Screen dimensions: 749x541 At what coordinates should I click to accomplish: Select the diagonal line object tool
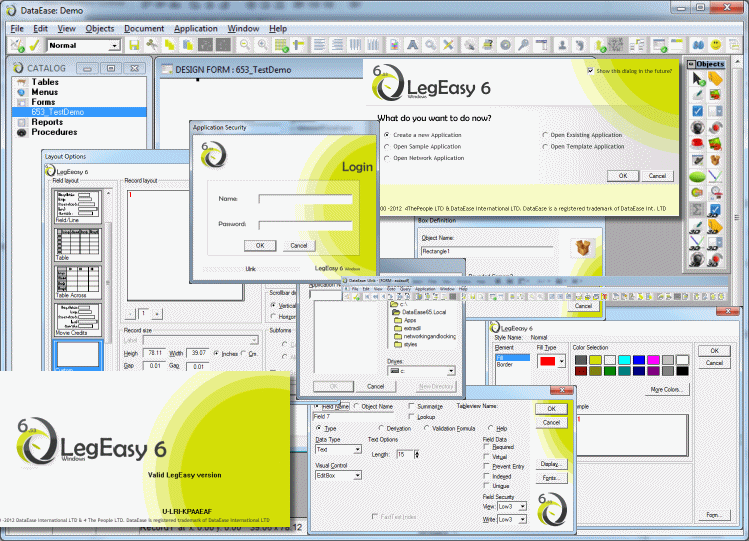pos(715,176)
